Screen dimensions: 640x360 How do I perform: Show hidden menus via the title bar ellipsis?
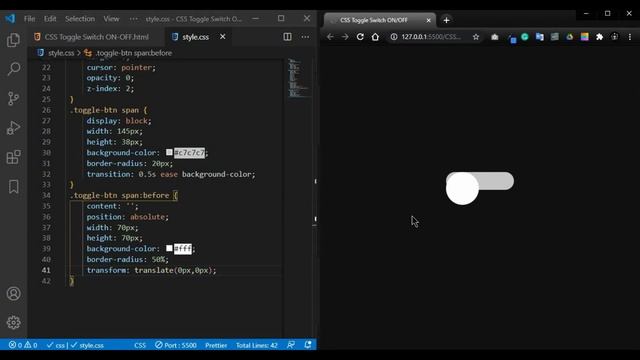tap(133, 19)
